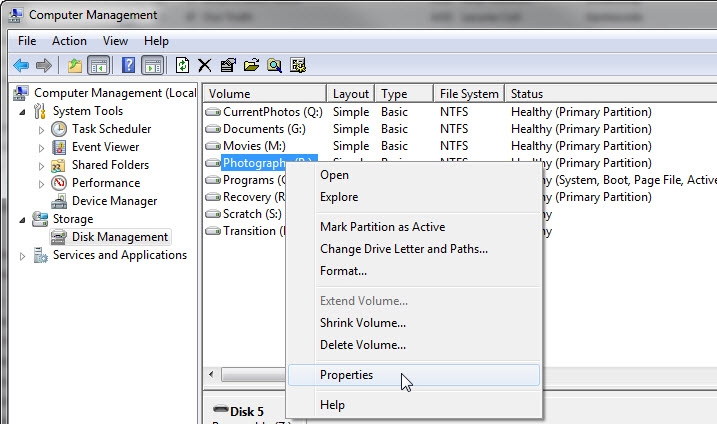Expand the Event Viewer node

[x=41, y=148]
